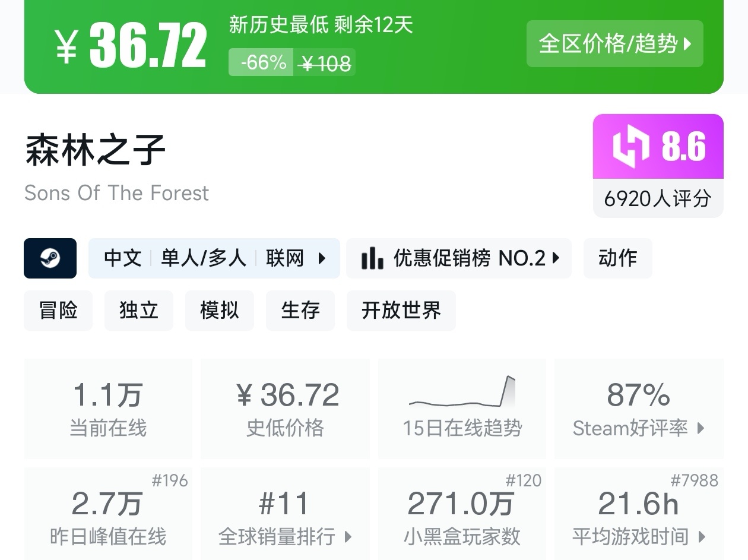Tap the -66% discount badge

[x=261, y=62]
